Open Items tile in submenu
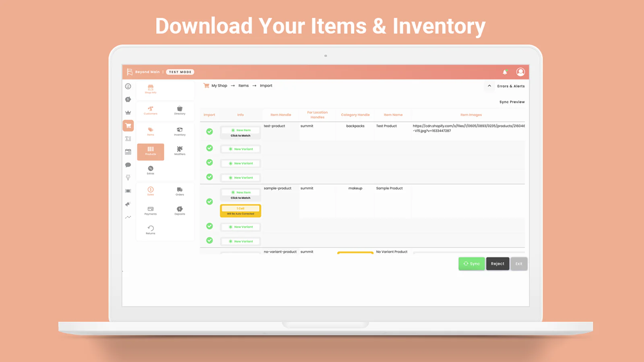 [x=151, y=132]
